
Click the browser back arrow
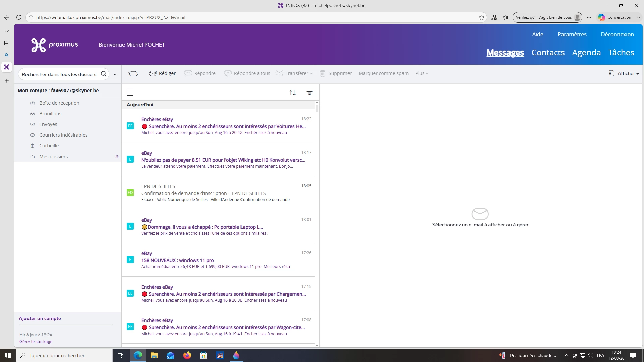point(7,17)
